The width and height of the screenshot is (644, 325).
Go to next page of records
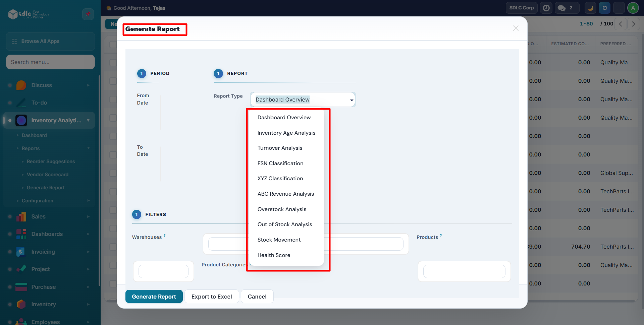point(633,24)
